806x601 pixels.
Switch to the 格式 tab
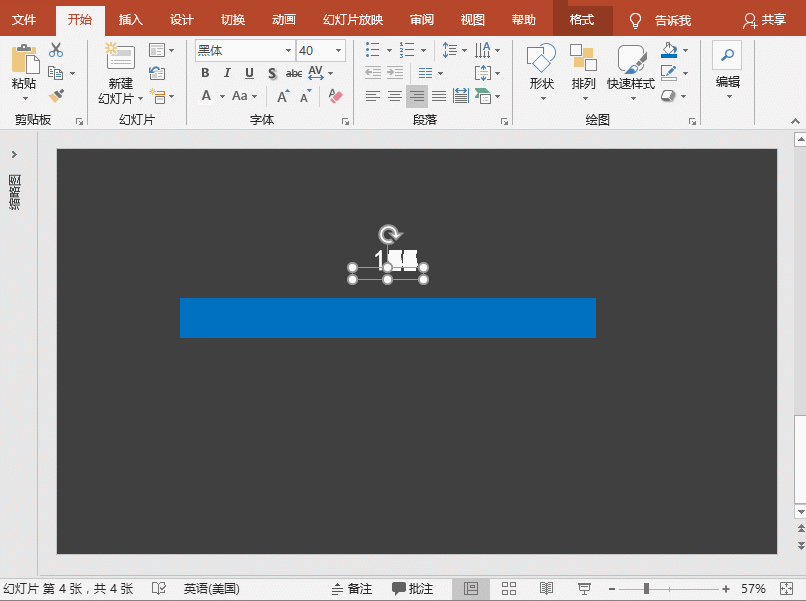click(x=582, y=20)
